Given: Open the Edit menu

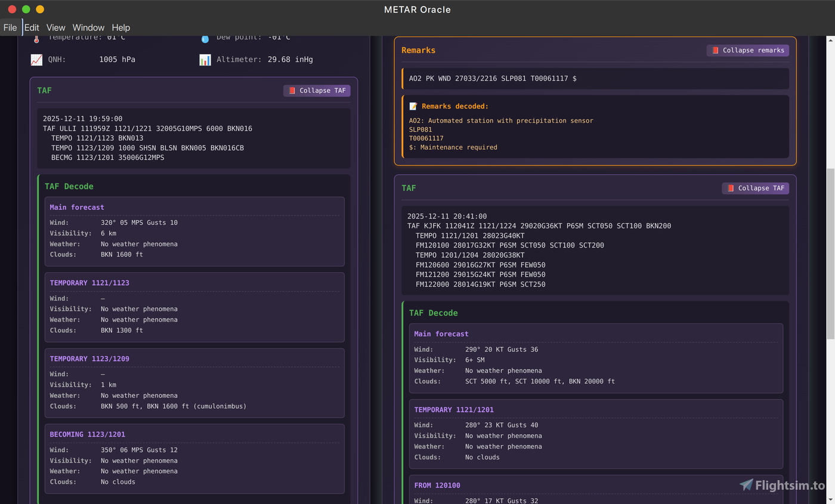Looking at the screenshot, I should pyautogui.click(x=32, y=27).
